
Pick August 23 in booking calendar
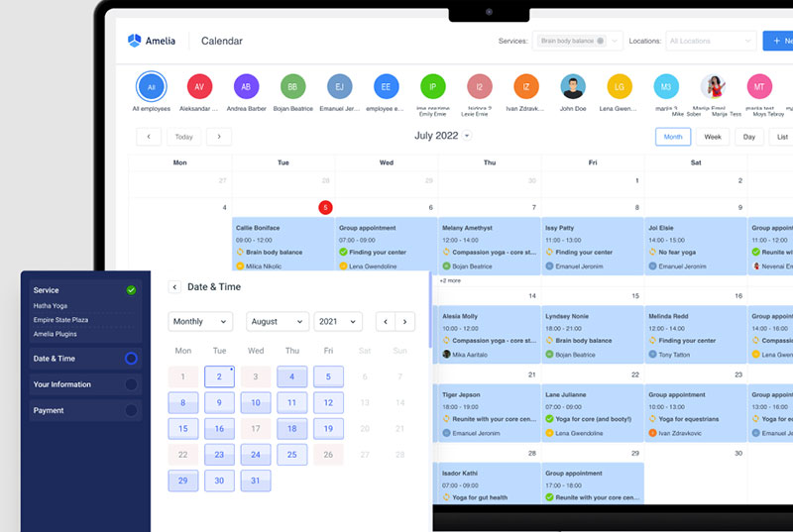[x=219, y=455]
